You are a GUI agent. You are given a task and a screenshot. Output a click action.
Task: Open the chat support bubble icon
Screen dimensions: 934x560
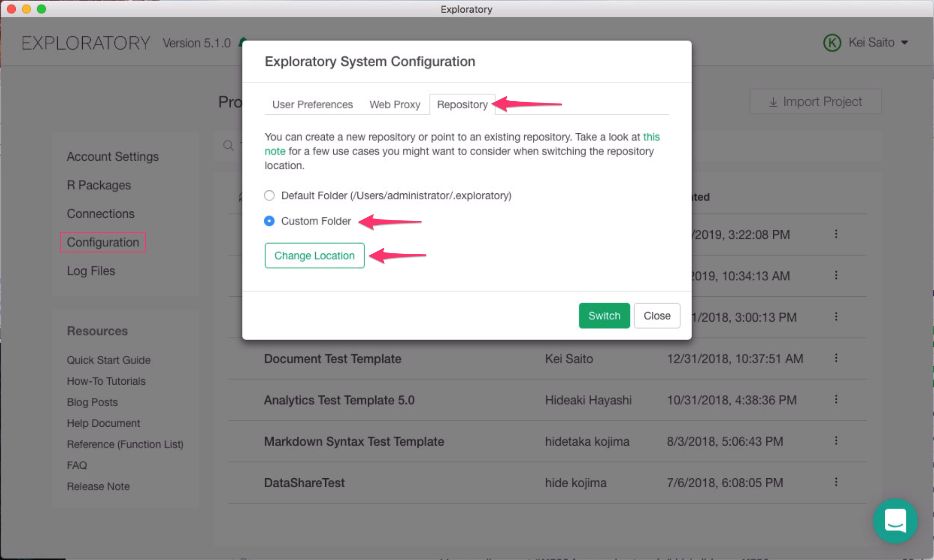tap(895, 520)
